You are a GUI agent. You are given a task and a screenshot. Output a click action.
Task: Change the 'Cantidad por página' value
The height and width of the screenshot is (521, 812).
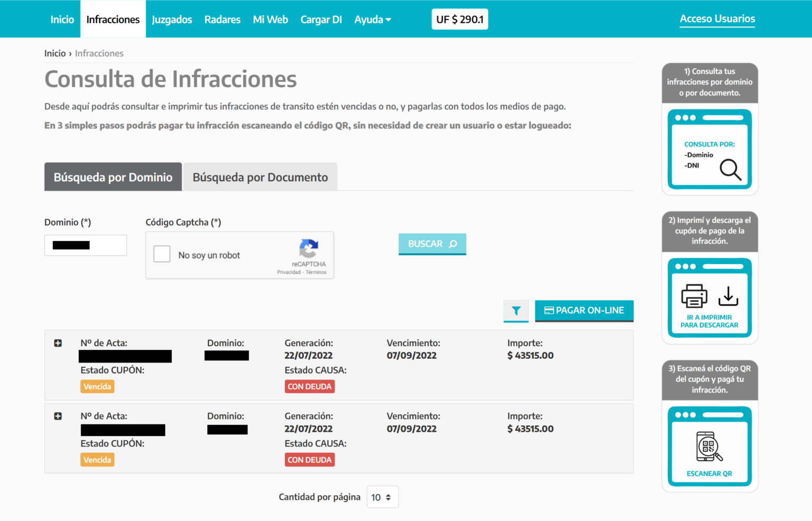coord(382,497)
